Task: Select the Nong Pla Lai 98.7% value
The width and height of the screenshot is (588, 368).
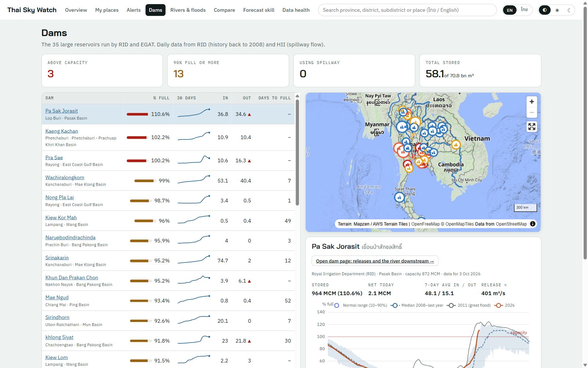Action: coord(162,201)
